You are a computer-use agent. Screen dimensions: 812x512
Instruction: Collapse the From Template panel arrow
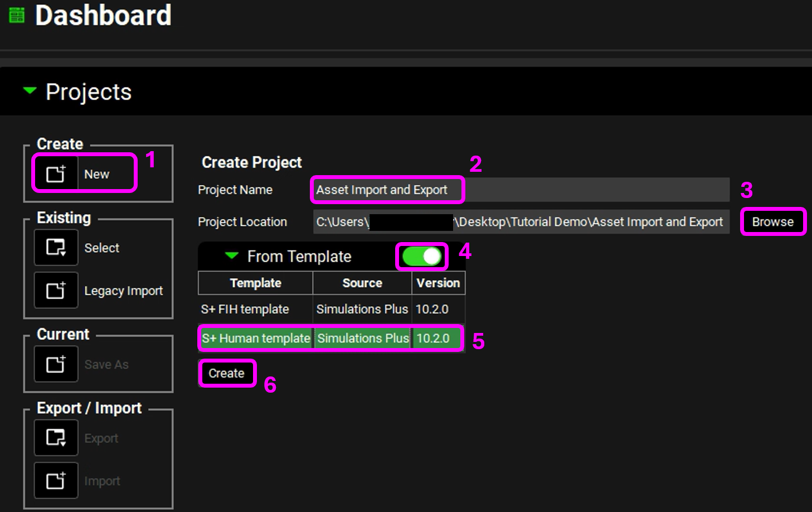[x=231, y=256]
